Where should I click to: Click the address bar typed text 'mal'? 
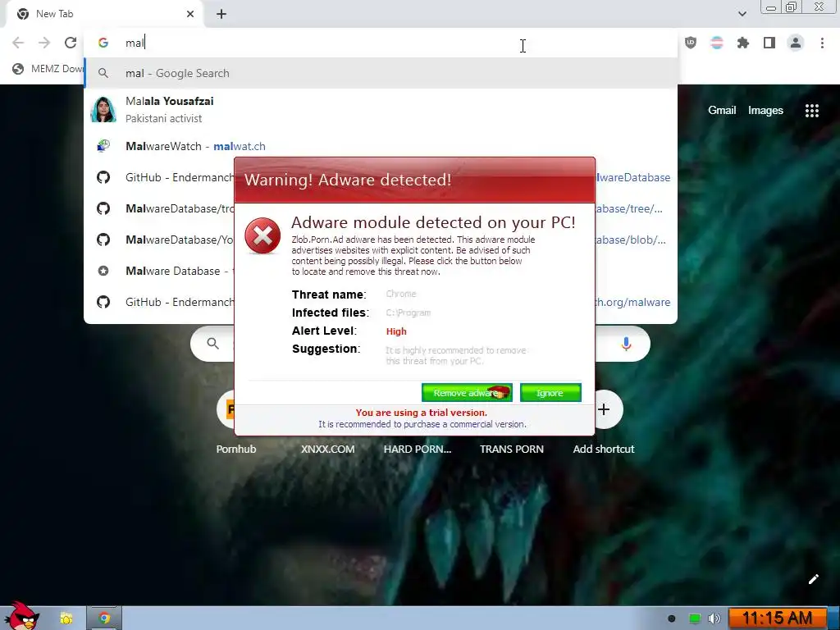click(x=135, y=43)
